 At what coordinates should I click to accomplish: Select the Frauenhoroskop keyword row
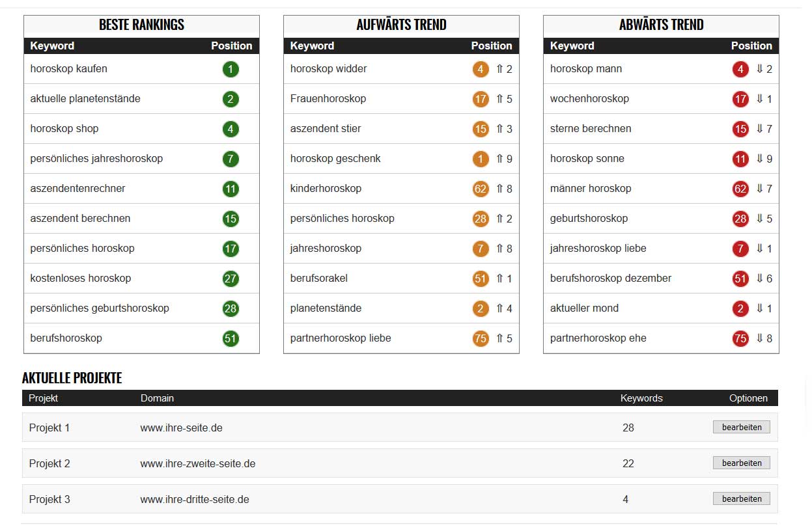point(328,99)
